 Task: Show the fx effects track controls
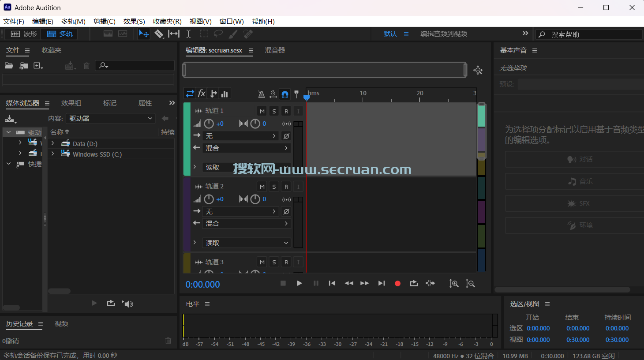[x=202, y=94]
